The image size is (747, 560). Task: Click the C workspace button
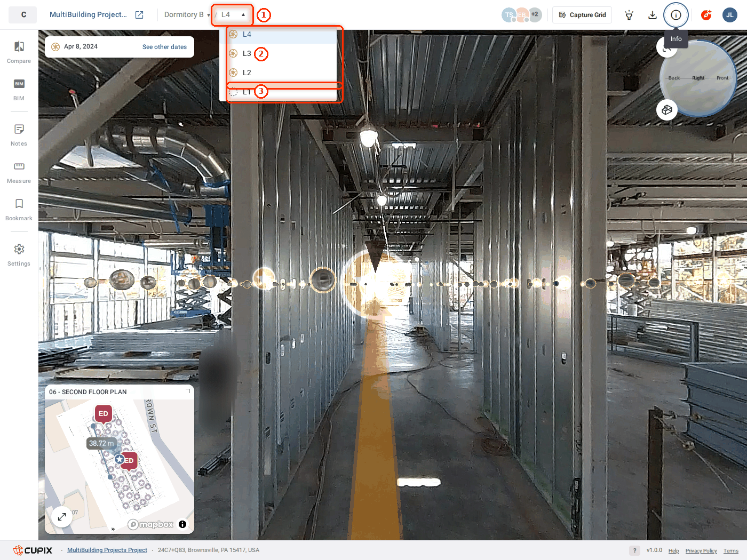(x=23, y=15)
